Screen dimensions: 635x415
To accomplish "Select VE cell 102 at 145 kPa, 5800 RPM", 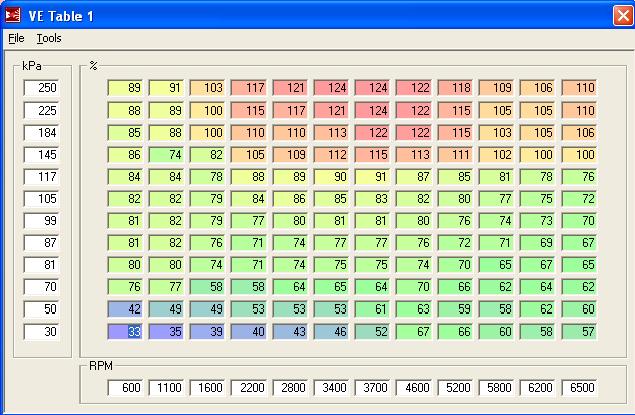I will pos(496,155).
